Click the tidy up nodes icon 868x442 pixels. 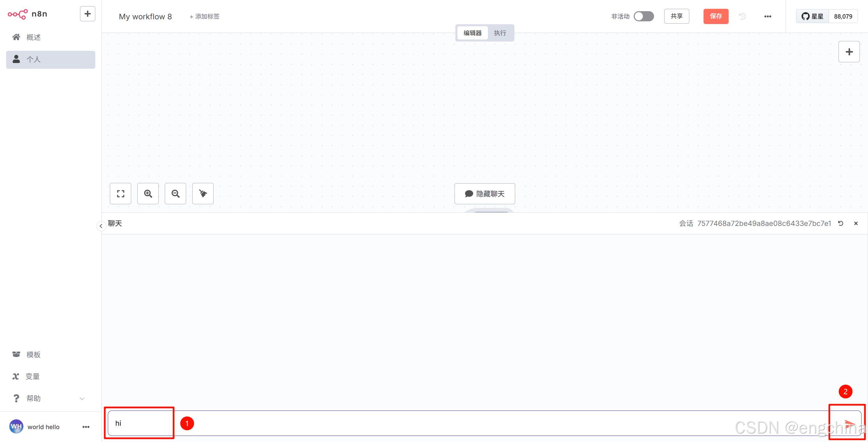tap(203, 194)
